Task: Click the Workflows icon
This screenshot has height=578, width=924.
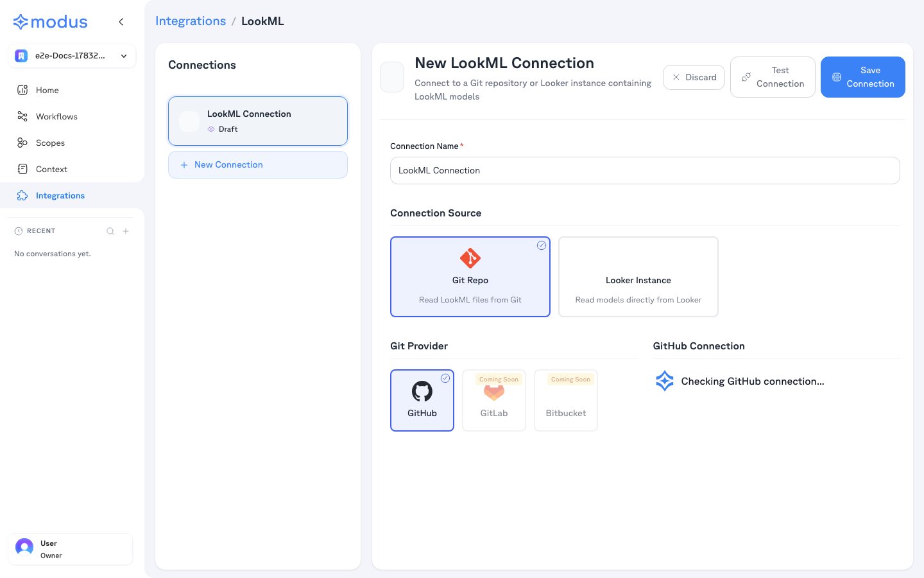Action: [22, 116]
